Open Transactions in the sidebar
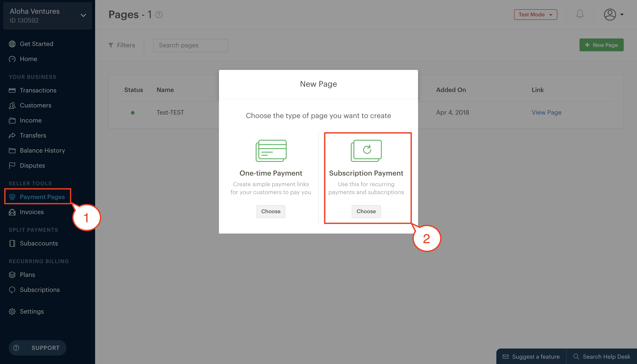Image resolution: width=637 pixels, height=364 pixels. pos(33,90)
